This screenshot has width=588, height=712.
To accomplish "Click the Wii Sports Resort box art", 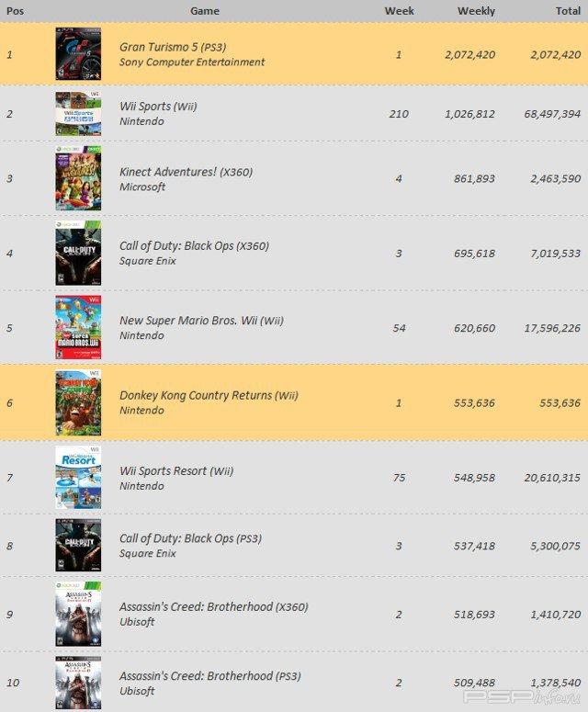I will pos(78,477).
